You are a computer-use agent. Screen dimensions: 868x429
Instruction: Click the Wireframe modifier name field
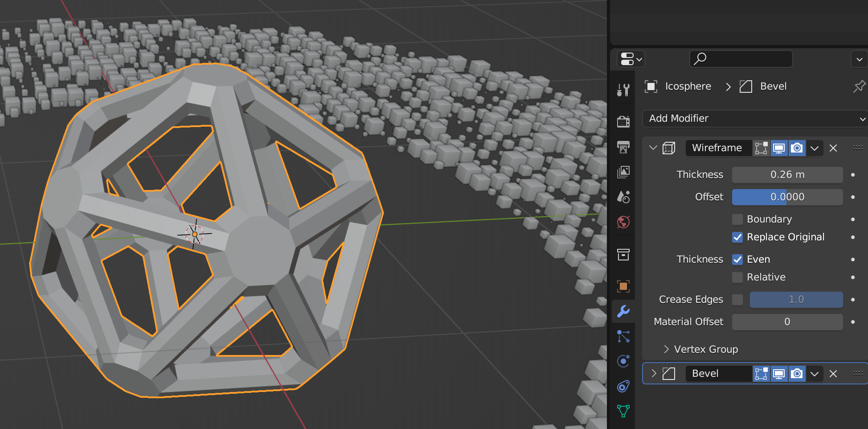[x=719, y=148]
